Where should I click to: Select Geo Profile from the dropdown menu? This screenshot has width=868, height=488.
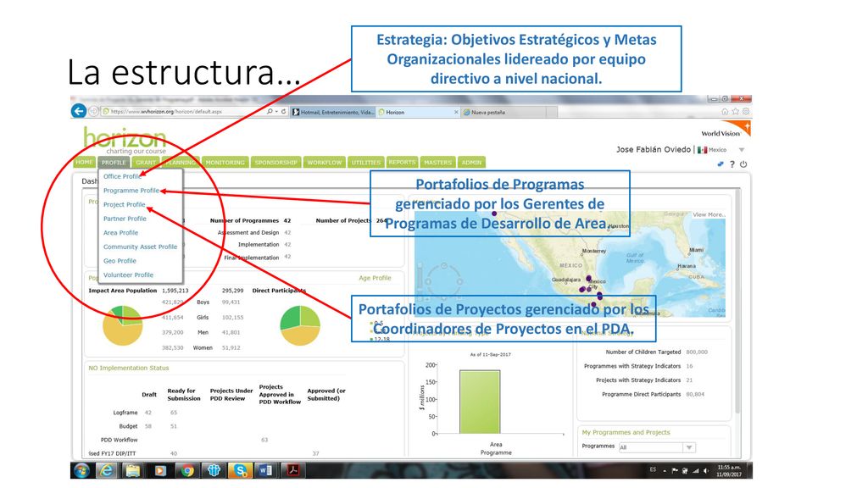click(x=120, y=261)
